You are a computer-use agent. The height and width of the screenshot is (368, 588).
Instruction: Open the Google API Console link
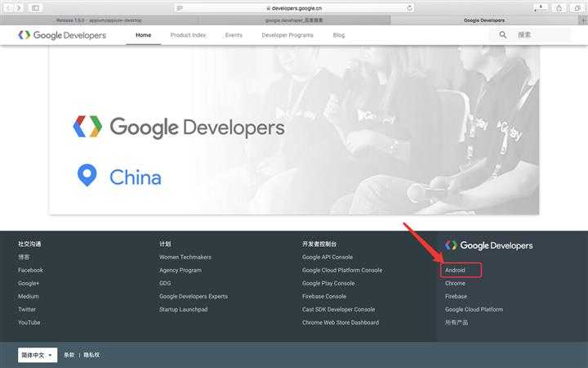point(327,258)
